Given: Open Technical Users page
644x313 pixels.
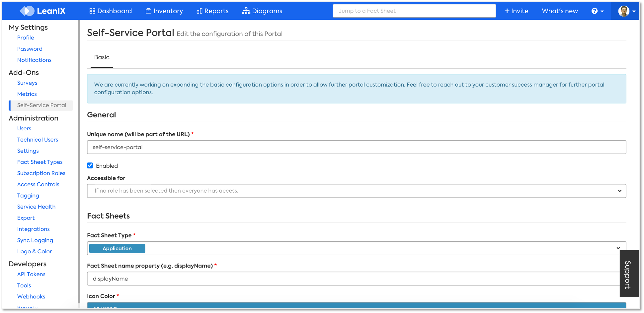Looking at the screenshot, I should [x=38, y=140].
